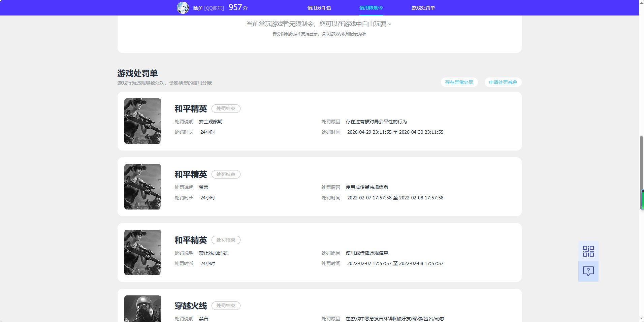Image resolution: width=644 pixels, height=322 pixels.
Task: Click reason 在游戏中恶意发言/私聊/加好友
Action: (395, 319)
